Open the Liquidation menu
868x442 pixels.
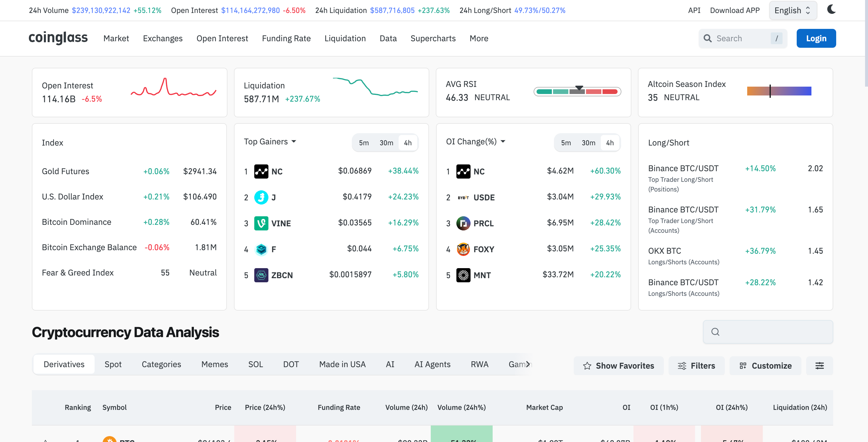[345, 38]
